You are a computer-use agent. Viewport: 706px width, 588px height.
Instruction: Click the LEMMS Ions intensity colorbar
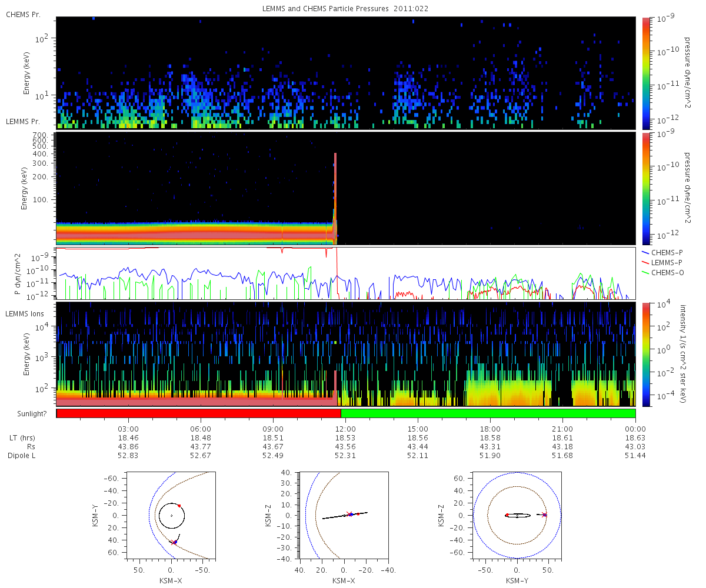pos(645,354)
